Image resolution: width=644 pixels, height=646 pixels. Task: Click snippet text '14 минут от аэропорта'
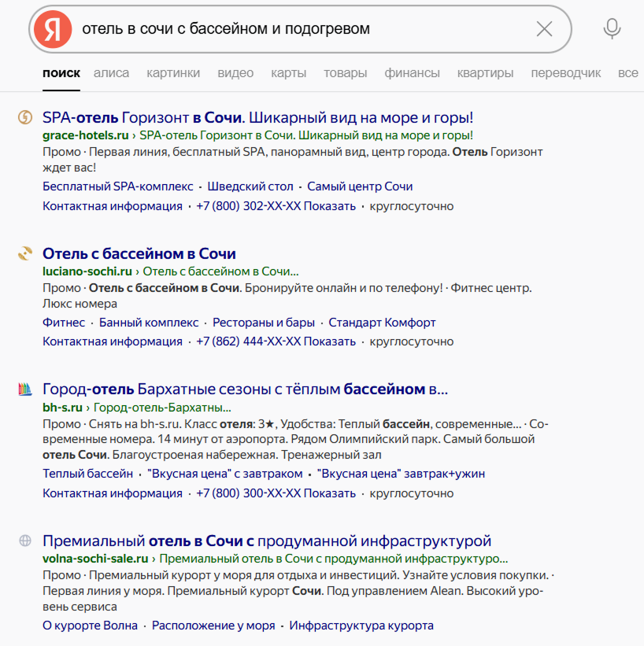(223, 439)
